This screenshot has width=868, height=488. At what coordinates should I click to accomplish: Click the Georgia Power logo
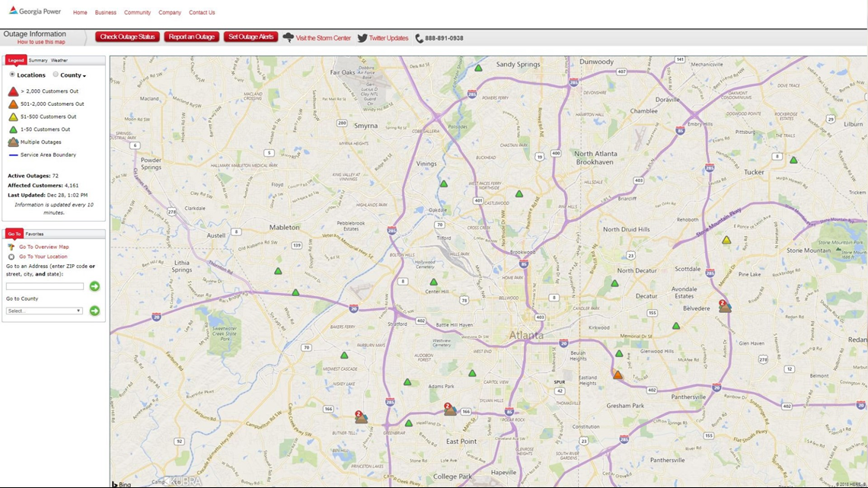click(35, 11)
